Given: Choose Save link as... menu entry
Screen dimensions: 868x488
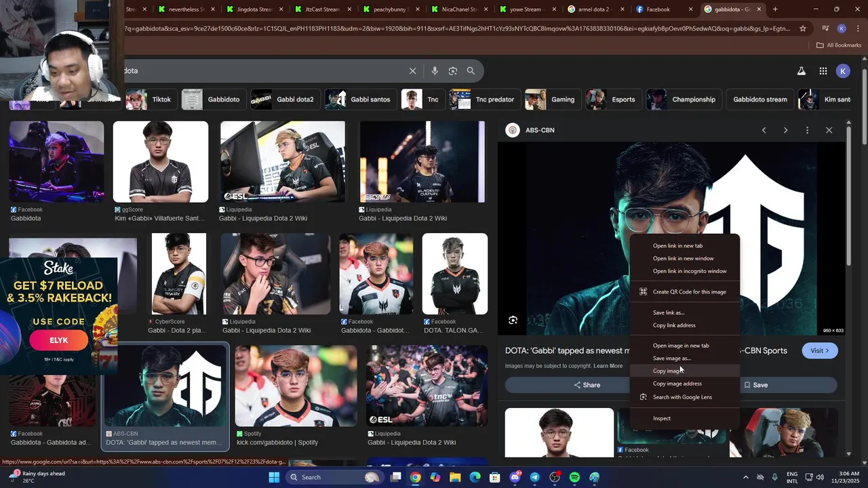Looking at the screenshot, I should [685, 312].
